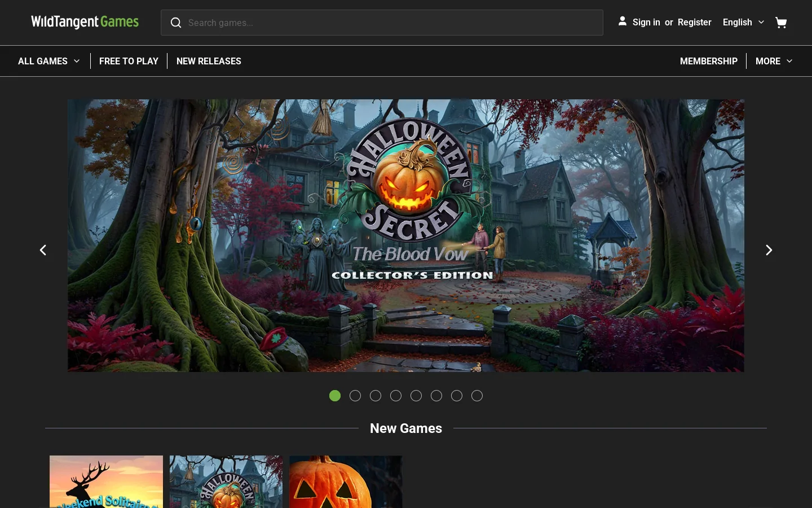Select the eighth carousel slide dot
The width and height of the screenshot is (812, 508).
pos(477,396)
